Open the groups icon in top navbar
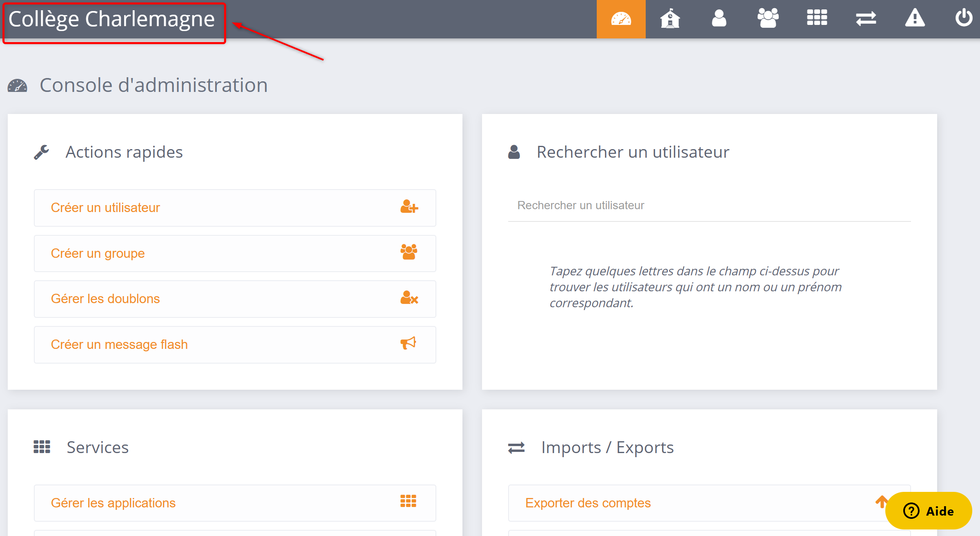 pyautogui.click(x=768, y=18)
